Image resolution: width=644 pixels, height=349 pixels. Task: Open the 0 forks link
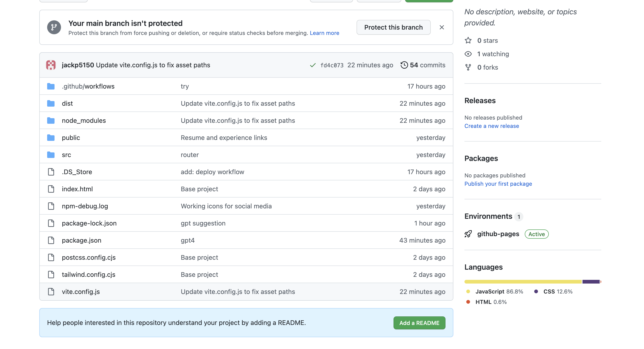tap(487, 67)
